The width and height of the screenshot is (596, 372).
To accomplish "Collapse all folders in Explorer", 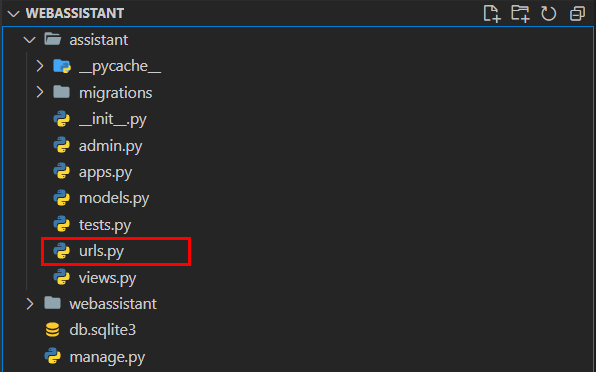I will pyautogui.click(x=577, y=14).
